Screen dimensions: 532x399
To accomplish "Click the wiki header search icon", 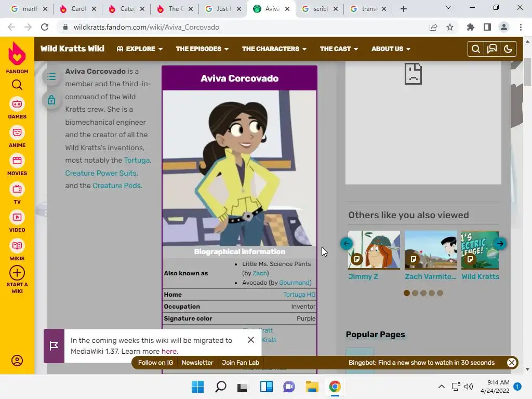I will pos(476,49).
